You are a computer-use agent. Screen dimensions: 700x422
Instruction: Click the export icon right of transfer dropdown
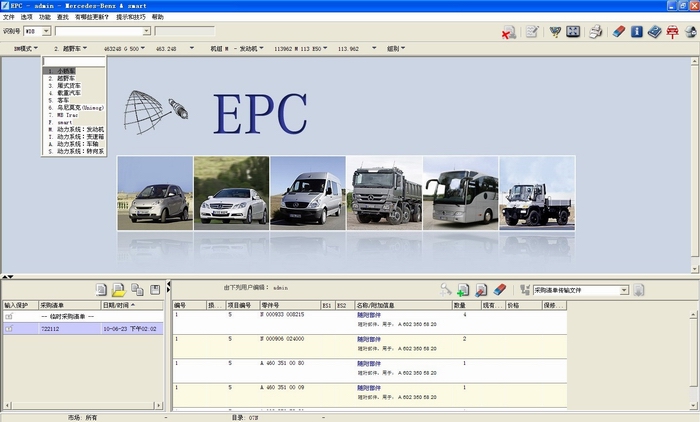coord(638,290)
